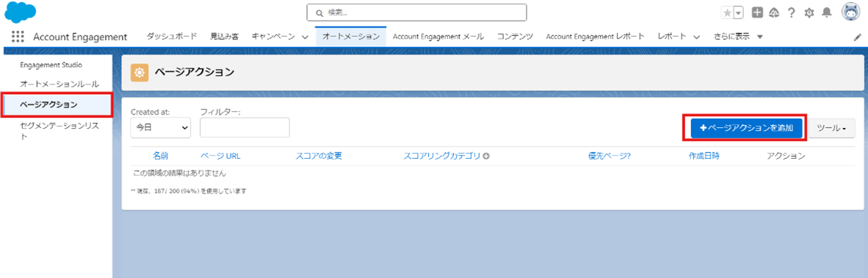Expand the さらに表示 menu
The width and height of the screenshot is (868, 278).
pyautogui.click(x=739, y=37)
